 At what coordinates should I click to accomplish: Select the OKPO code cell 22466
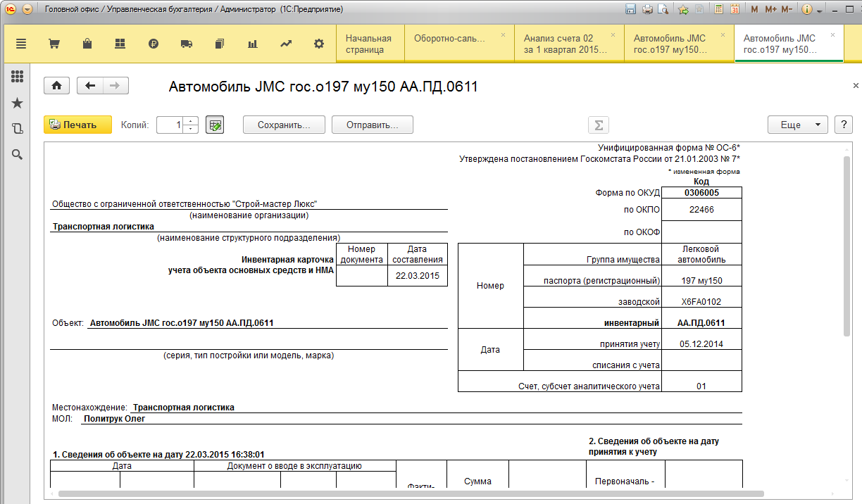701,209
